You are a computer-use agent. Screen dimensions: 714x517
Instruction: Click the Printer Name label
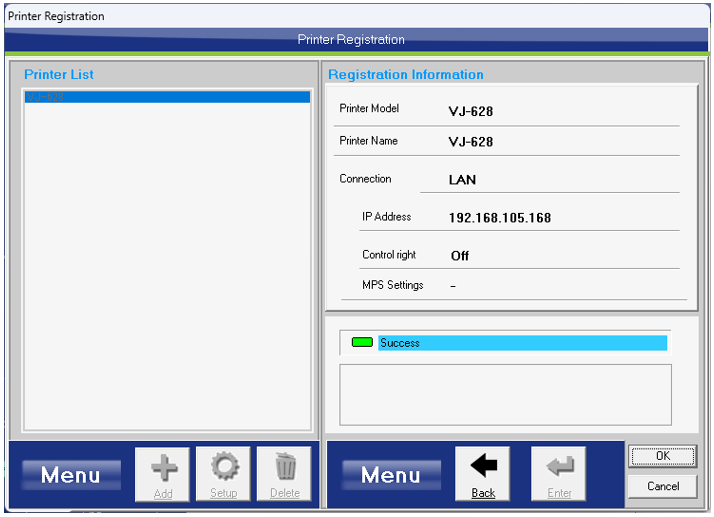368,141
